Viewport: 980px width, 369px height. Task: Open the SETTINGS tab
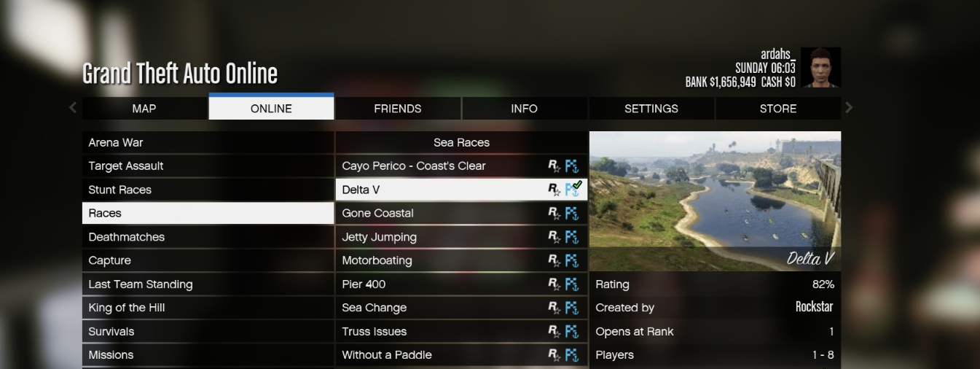(651, 109)
